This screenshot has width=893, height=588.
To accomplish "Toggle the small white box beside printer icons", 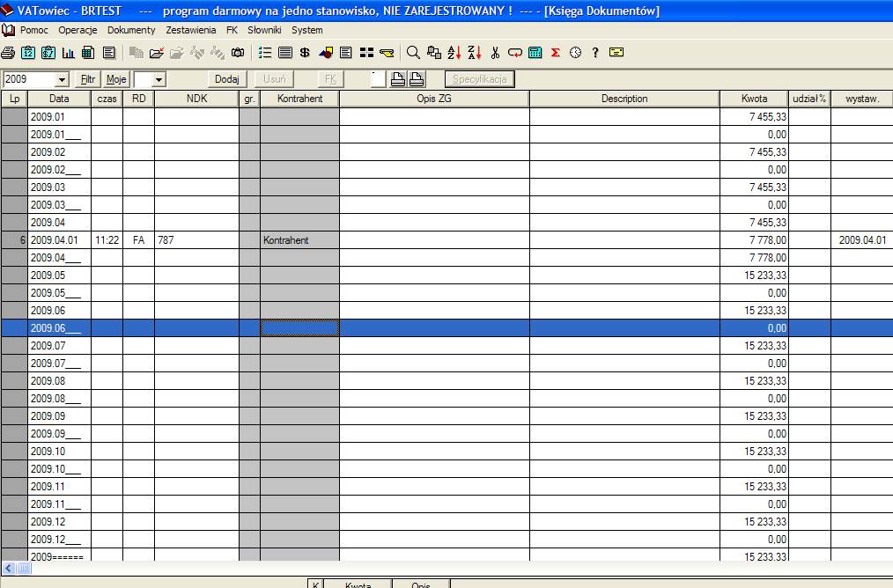I will [378, 79].
